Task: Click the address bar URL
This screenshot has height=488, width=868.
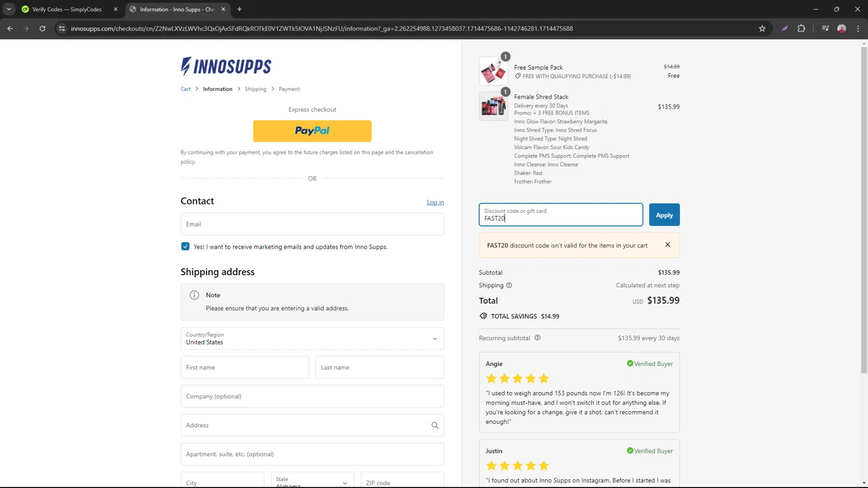Action: click(322, 28)
